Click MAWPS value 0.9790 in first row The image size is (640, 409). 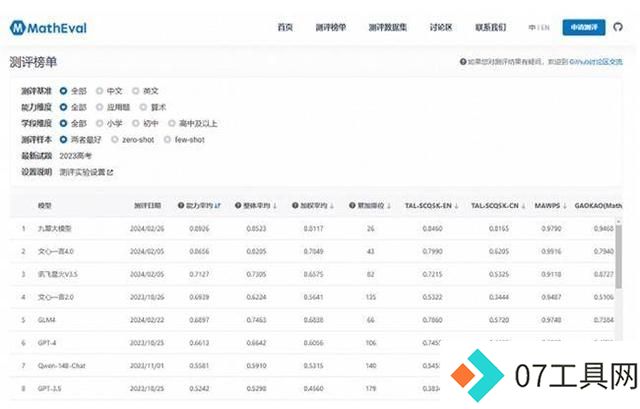point(551,229)
